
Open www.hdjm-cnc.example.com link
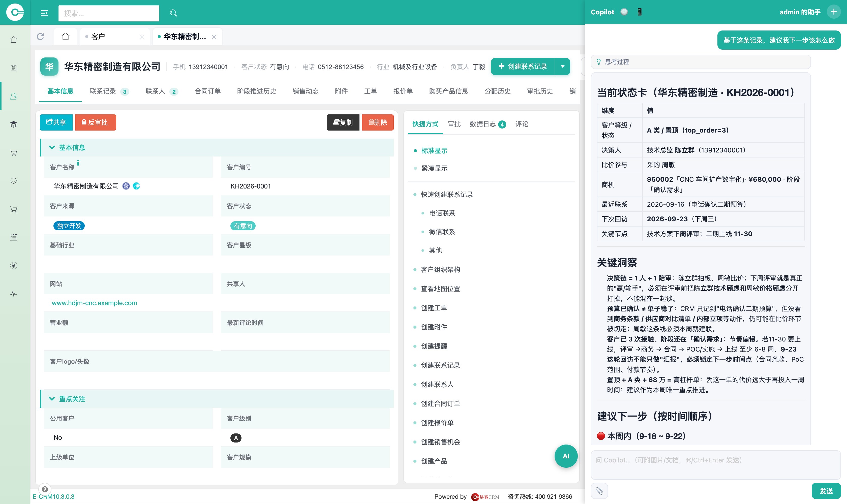coord(95,303)
